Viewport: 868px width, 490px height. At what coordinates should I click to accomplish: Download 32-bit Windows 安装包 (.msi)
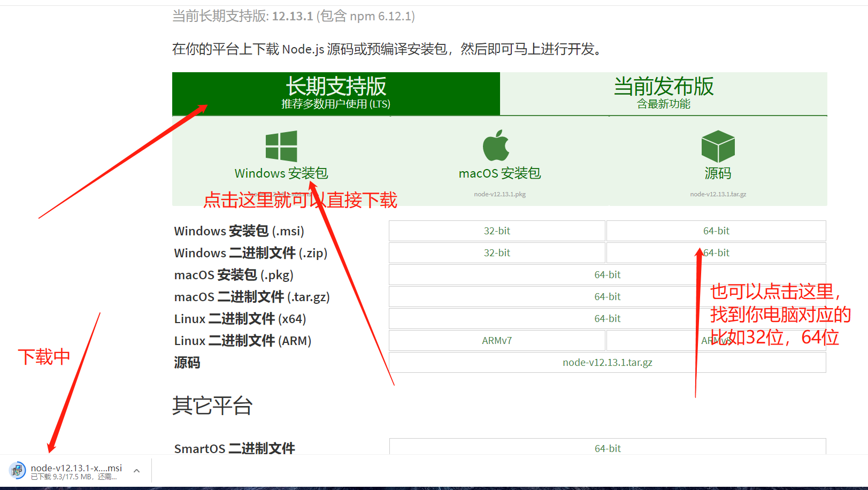[497, 231]
